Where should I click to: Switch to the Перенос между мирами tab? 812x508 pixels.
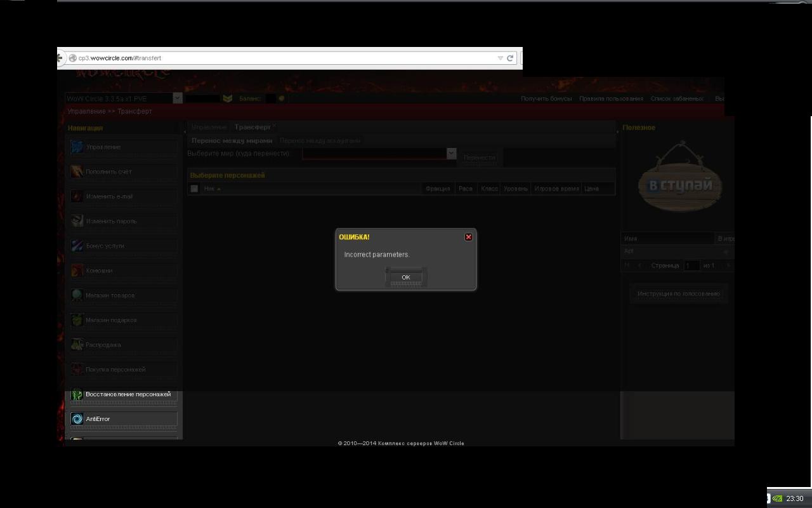coord(232,141)
